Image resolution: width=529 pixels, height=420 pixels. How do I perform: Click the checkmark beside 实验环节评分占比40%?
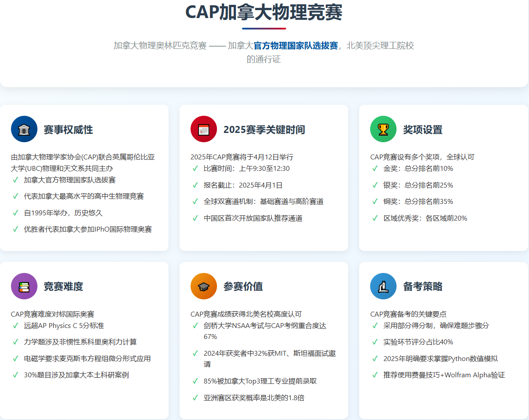(375, 342)
